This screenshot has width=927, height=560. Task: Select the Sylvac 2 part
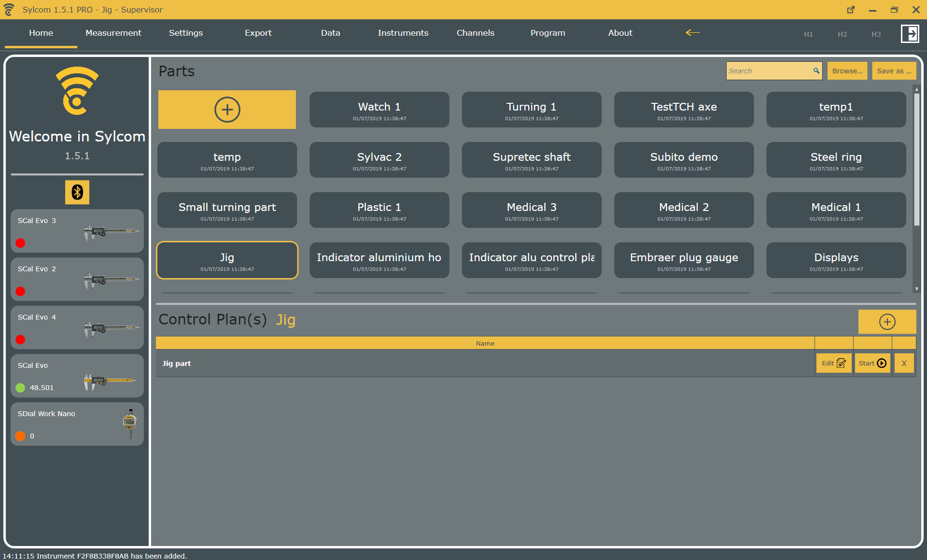pos(379,160)
